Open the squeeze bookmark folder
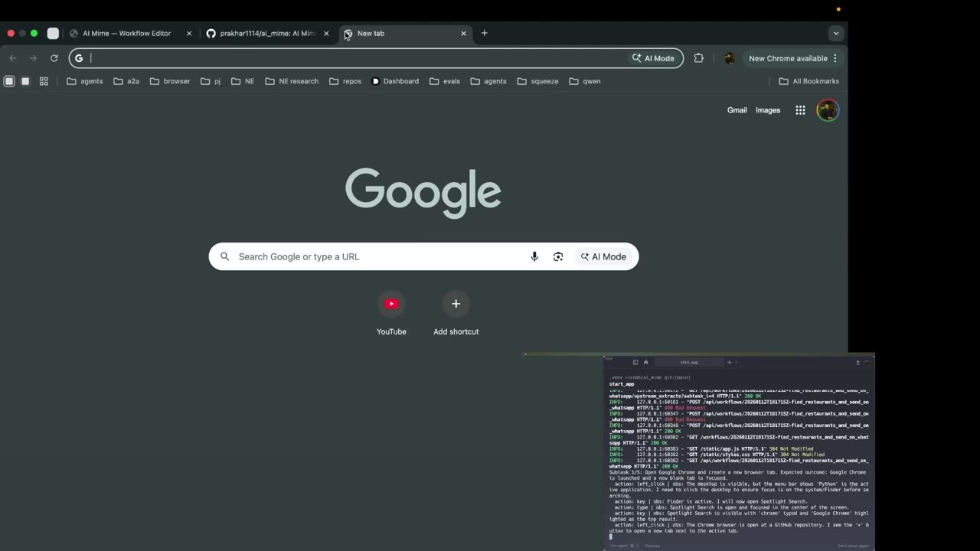The height and width of the screenshot is (551, 980). 538,81
